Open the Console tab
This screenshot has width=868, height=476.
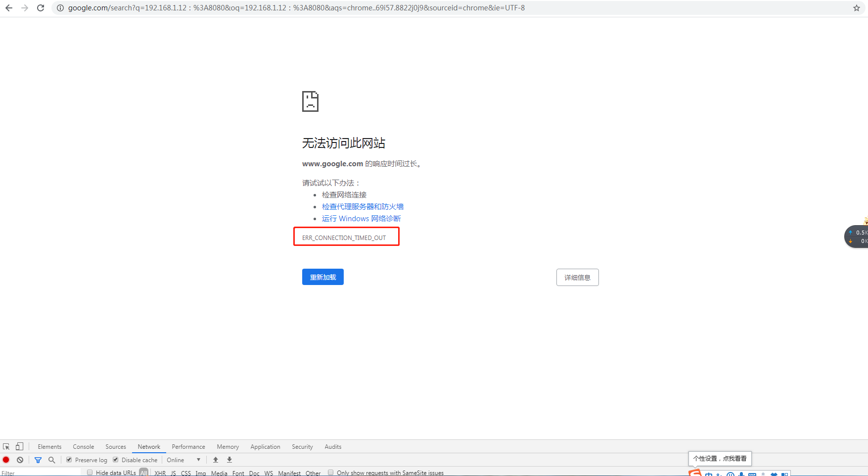pyautogui.click(x=83, y=447)
